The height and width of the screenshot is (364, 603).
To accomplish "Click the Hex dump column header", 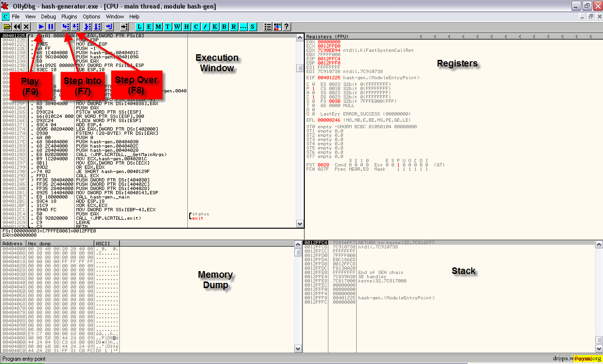I will (x=60, y=244).
